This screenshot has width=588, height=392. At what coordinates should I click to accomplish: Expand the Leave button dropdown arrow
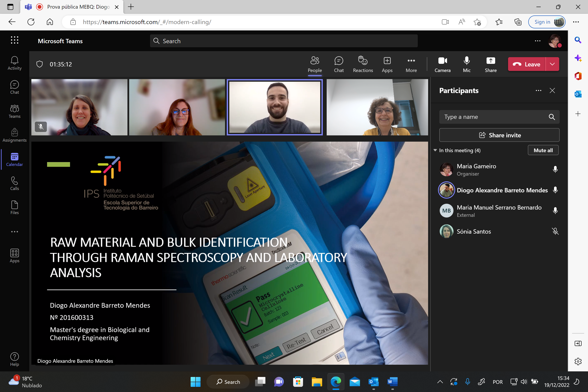tap(552, 64)
